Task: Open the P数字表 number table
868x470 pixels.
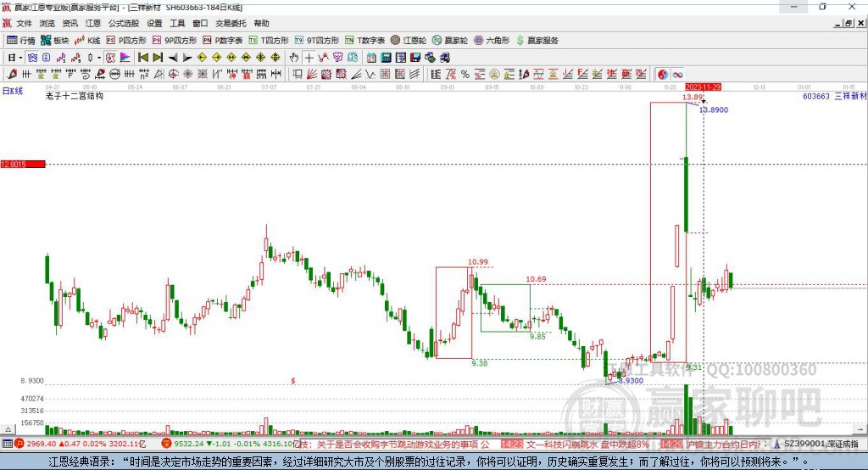Action: pyautogui.click(x=223, y=41)
